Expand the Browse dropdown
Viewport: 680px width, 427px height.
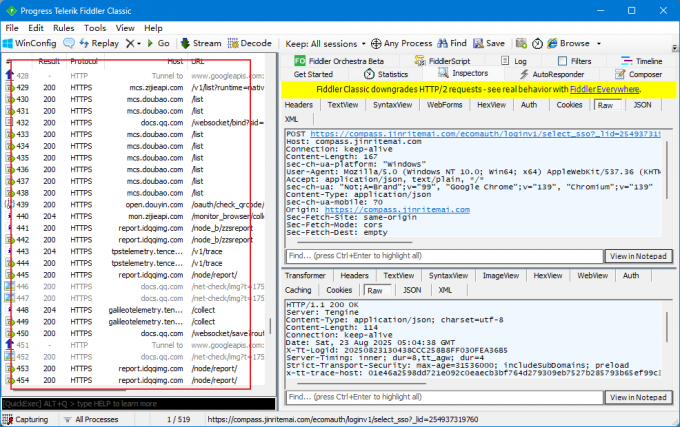(572, 44)
